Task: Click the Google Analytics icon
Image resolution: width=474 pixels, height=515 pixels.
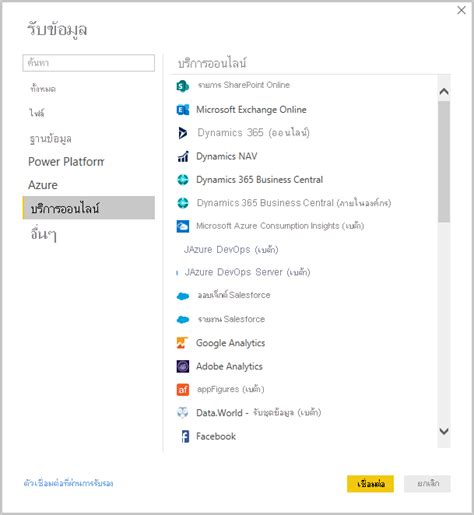Action: tap(182, 343)
